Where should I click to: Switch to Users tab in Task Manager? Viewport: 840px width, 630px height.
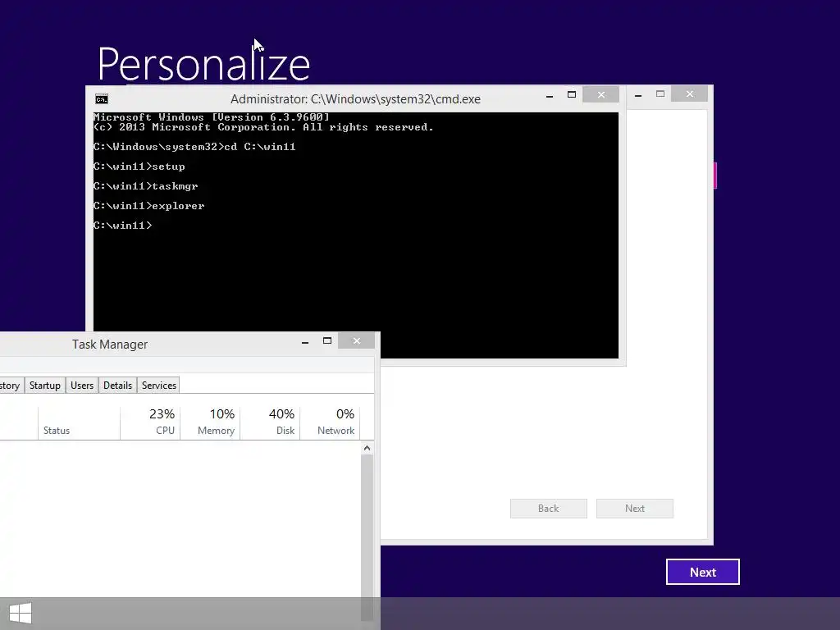click(82, 386)
